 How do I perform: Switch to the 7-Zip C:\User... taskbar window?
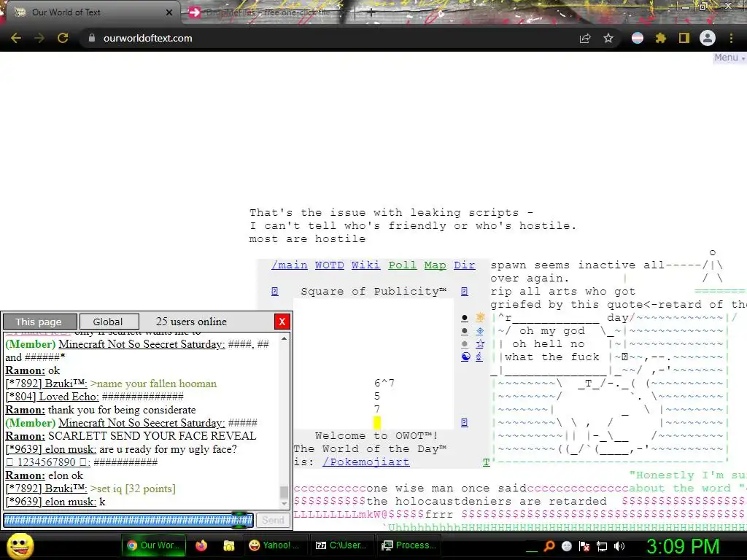click(x=341, y=545)
